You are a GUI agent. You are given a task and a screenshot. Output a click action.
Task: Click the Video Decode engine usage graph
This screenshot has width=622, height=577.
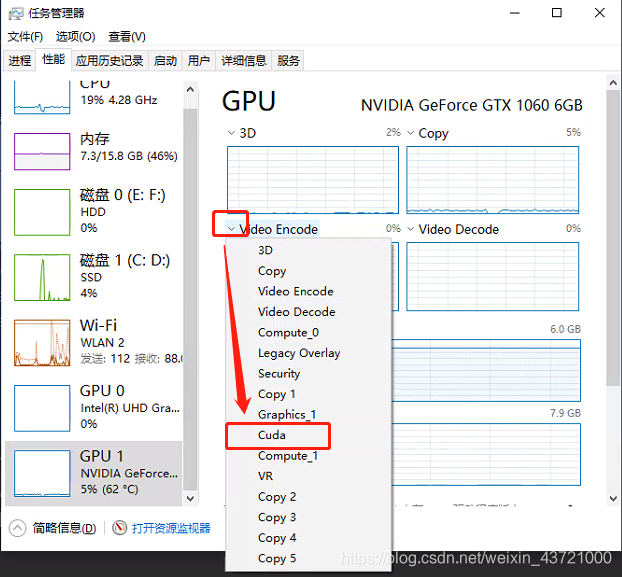(x=493, y=276)
